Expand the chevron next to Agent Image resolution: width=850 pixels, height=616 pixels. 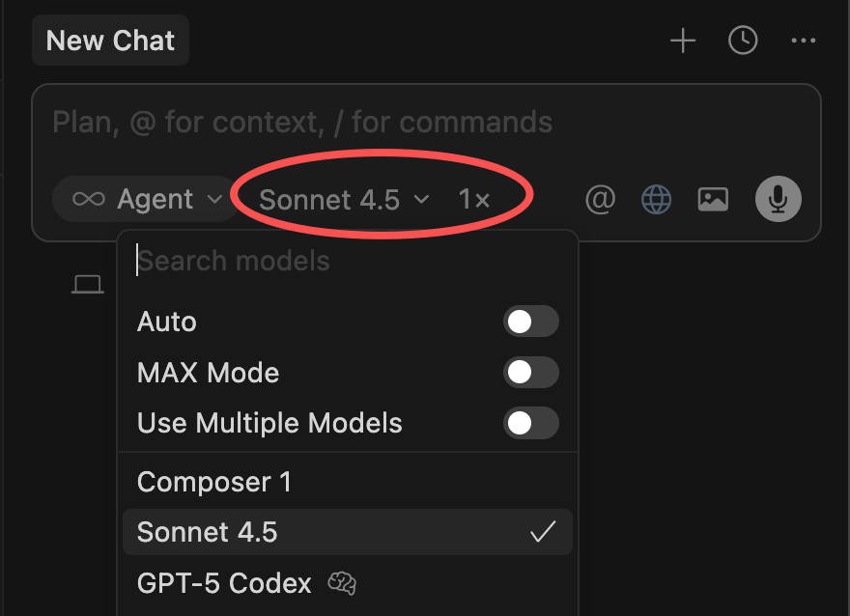pos(214,199)
